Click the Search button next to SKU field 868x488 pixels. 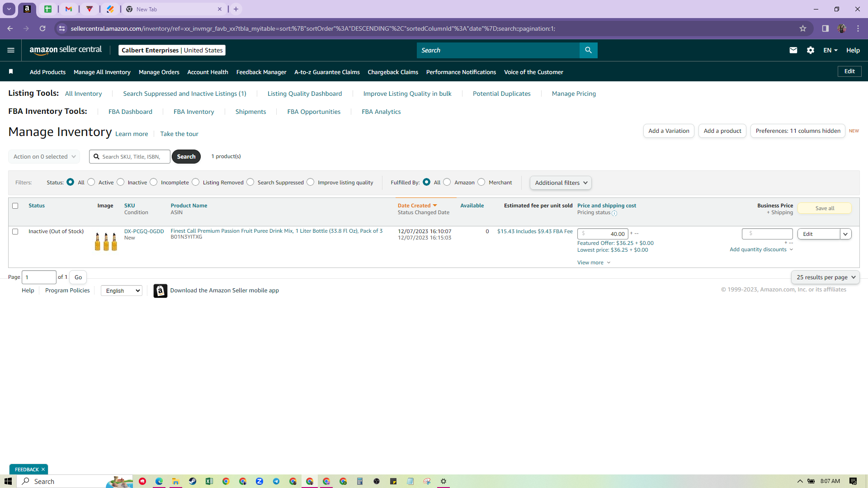186,156
